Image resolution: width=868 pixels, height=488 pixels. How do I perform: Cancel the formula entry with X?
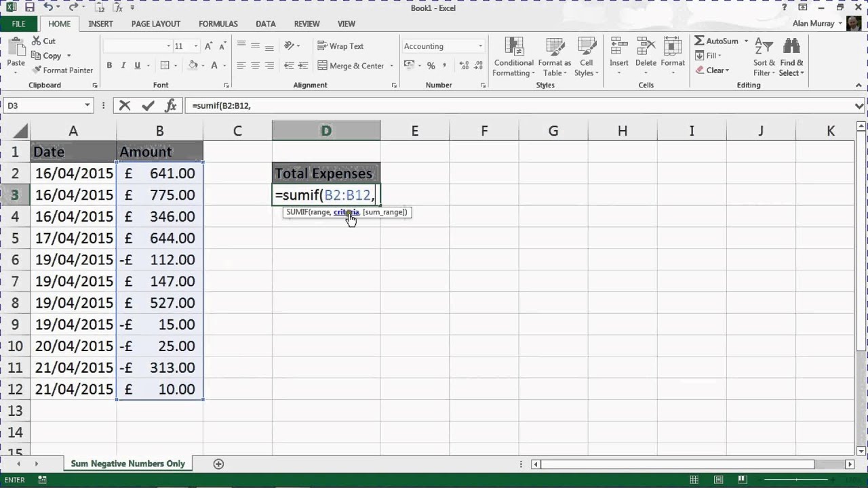point(125,106)
